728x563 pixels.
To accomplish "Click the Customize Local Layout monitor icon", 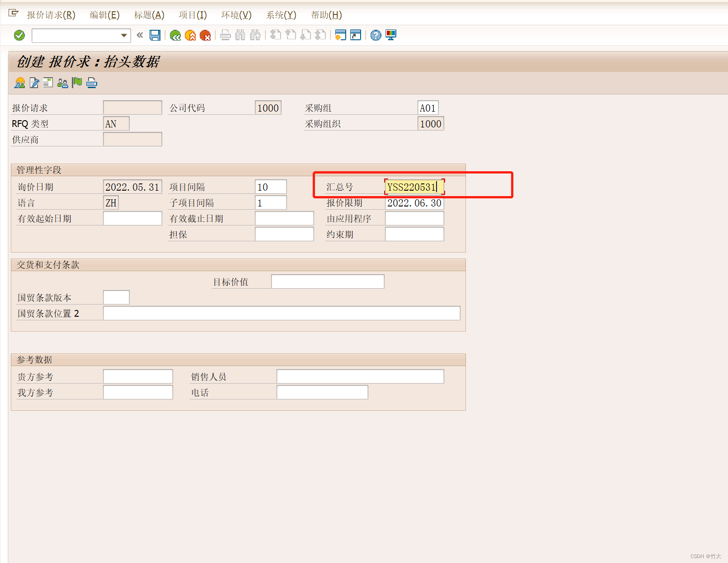I will (391, 35).
